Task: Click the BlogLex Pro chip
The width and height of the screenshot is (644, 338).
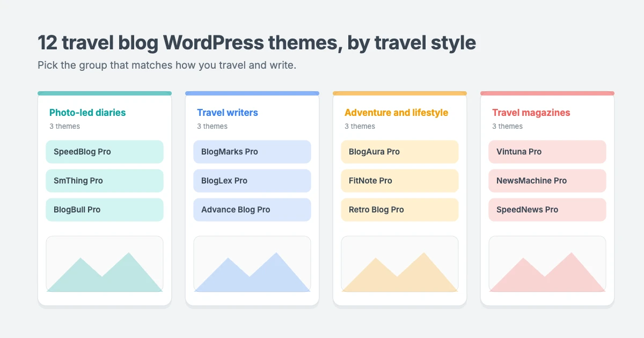Action: tap(252, 181)
